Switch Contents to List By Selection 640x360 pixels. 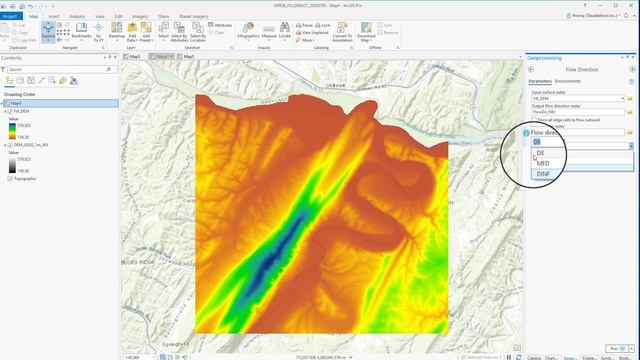coord(31,81)
